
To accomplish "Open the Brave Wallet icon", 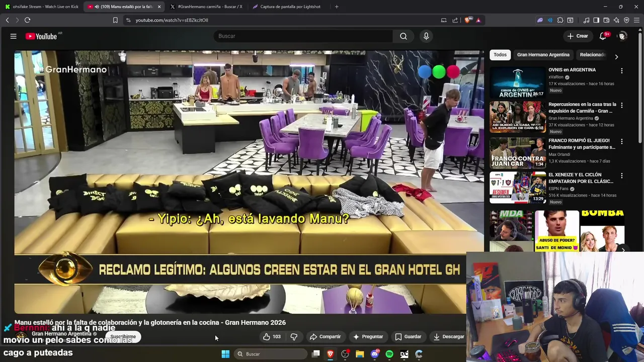I will [x=606, y=20].
